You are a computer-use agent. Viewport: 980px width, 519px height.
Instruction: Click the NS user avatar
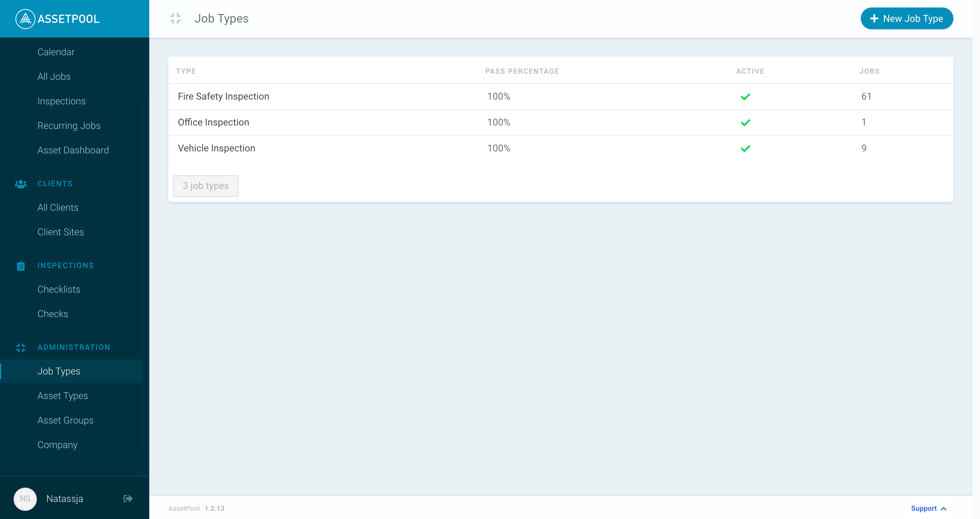(25, 499)
